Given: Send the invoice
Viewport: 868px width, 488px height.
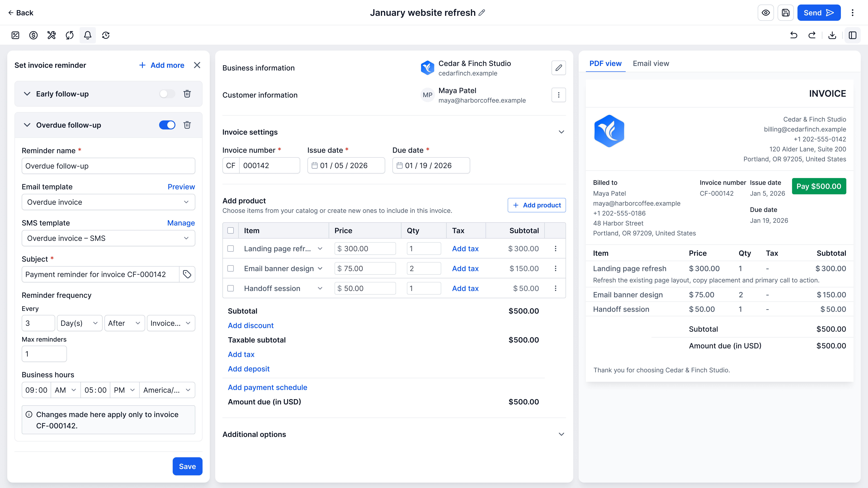Looking at the screenshot, I should pyautogui.click(x=819, y=13).
